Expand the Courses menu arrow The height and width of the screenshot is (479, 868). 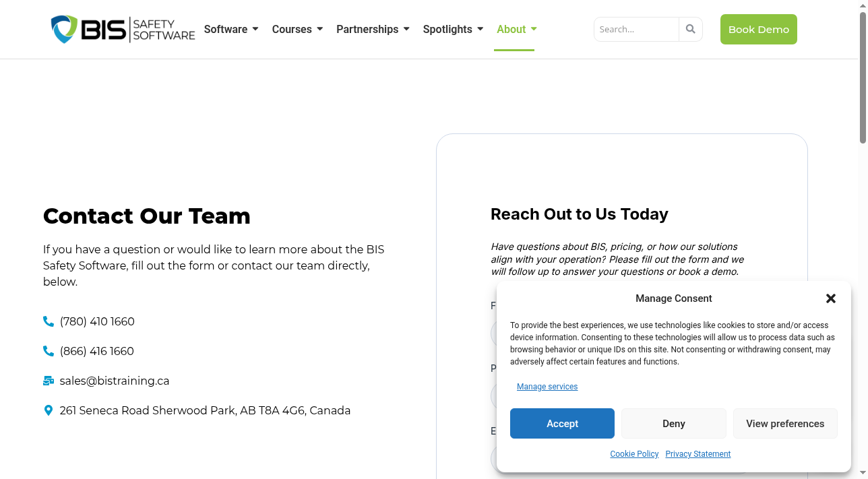click(320, 29)
